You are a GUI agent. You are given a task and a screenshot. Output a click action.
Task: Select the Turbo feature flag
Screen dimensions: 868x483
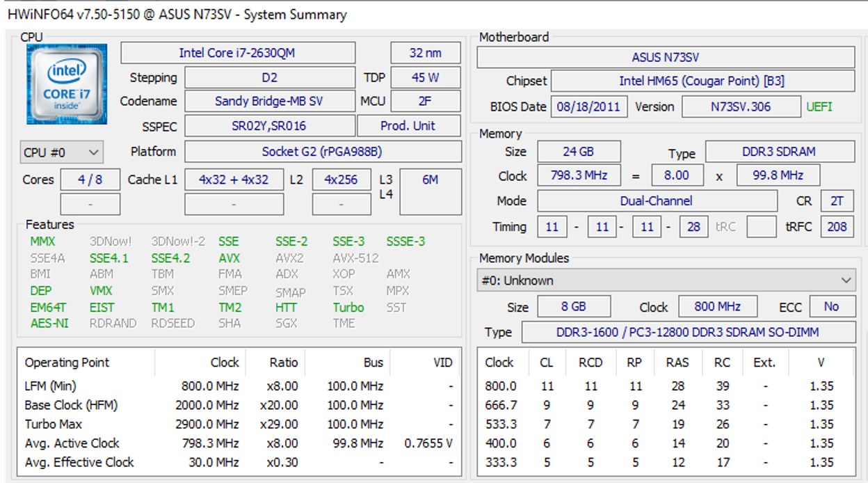(348, 308)
